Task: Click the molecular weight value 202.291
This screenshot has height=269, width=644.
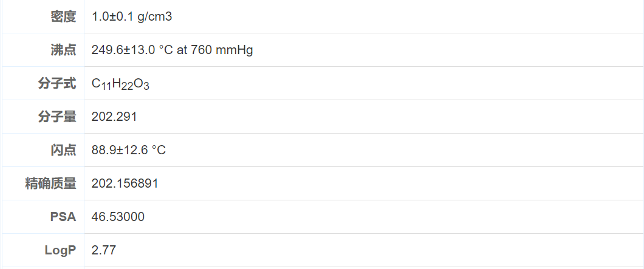Action: (x=114, y=117)
